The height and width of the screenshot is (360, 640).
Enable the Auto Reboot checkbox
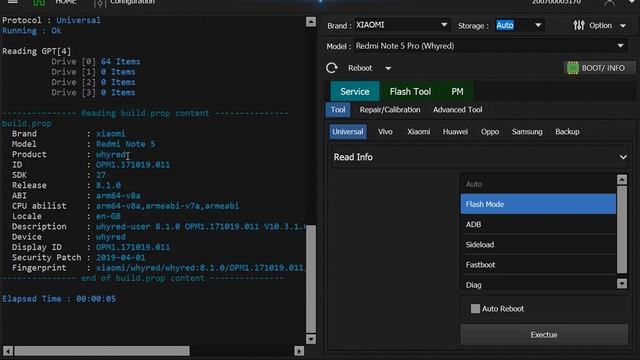475,309
